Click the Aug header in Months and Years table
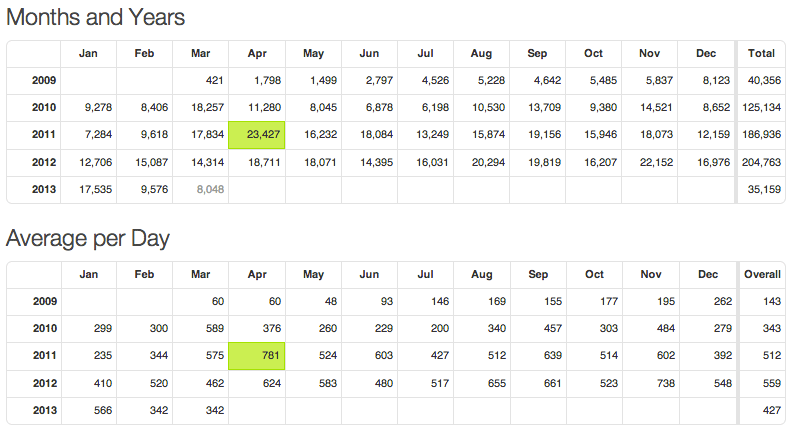This screenshot has width=791, height=432. tap(482, 53)
